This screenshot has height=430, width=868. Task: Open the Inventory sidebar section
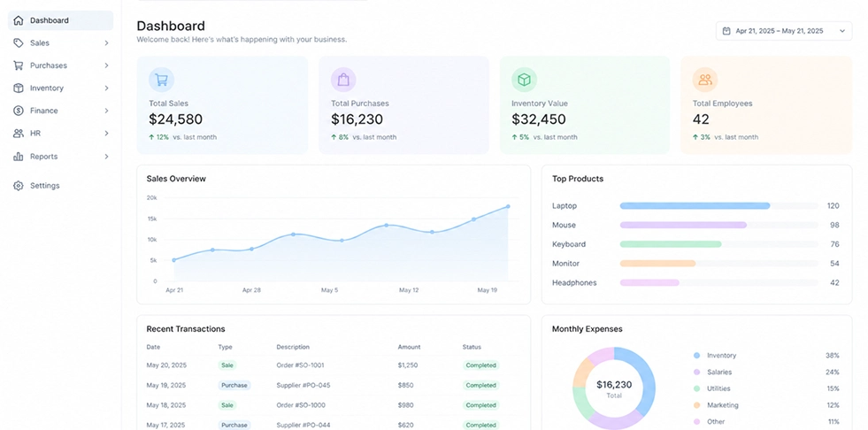tap(60, 88)
